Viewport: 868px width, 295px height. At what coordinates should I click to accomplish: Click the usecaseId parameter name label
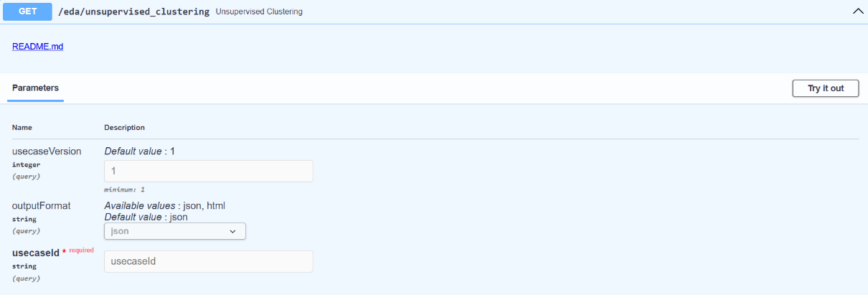click(x=35, y=253)
